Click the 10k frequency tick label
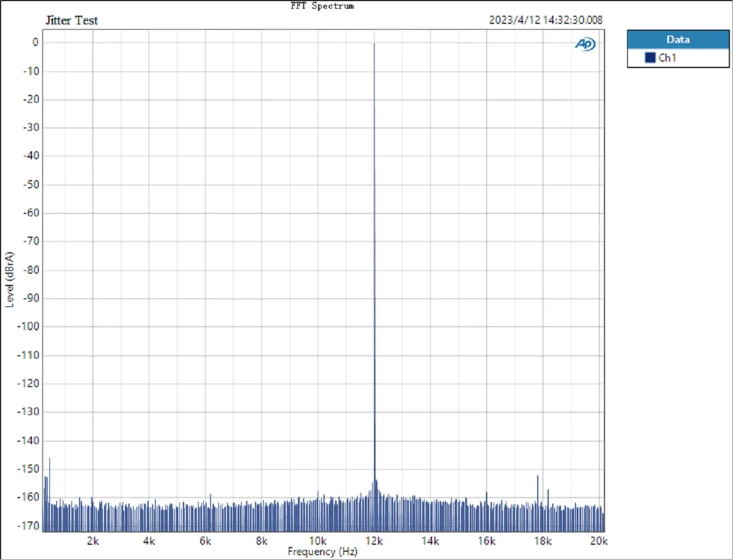Viewport: 733px width, 560px height. tap(318, 540)
